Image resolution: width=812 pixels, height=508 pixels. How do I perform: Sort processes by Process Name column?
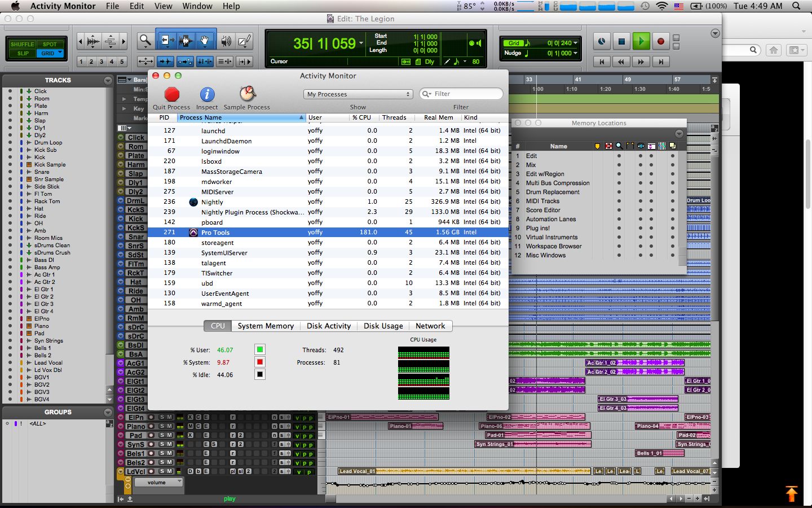pyautogui.click(x=241, y=117)
